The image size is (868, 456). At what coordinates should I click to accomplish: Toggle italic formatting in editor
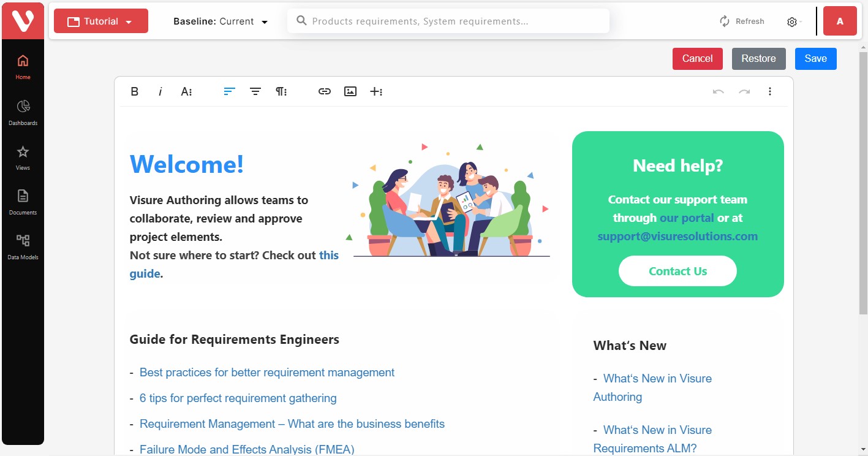point(160,91)
